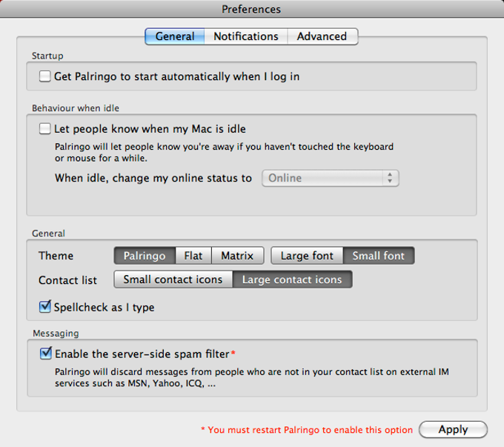Screen dimensions: 504x447
Task: Tick 'Let people know when my Mac is idle'
Action: point(44,129)
